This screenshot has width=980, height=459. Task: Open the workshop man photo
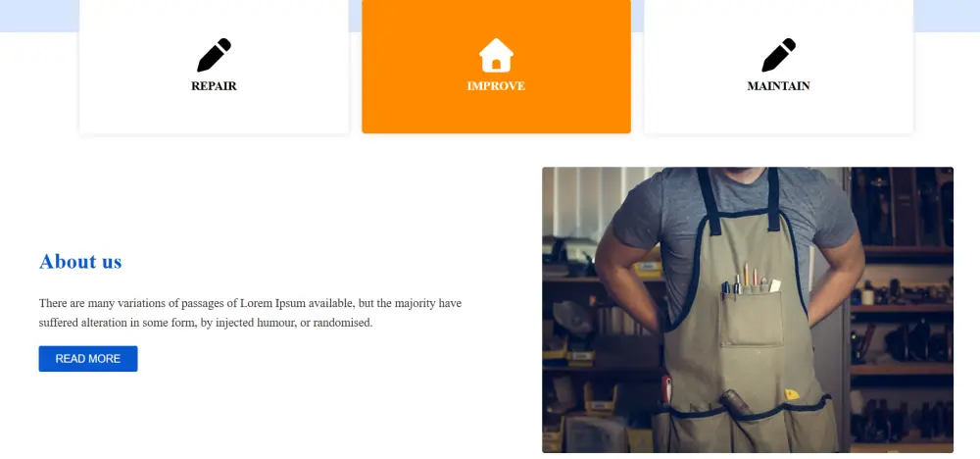tap(748, 310)
